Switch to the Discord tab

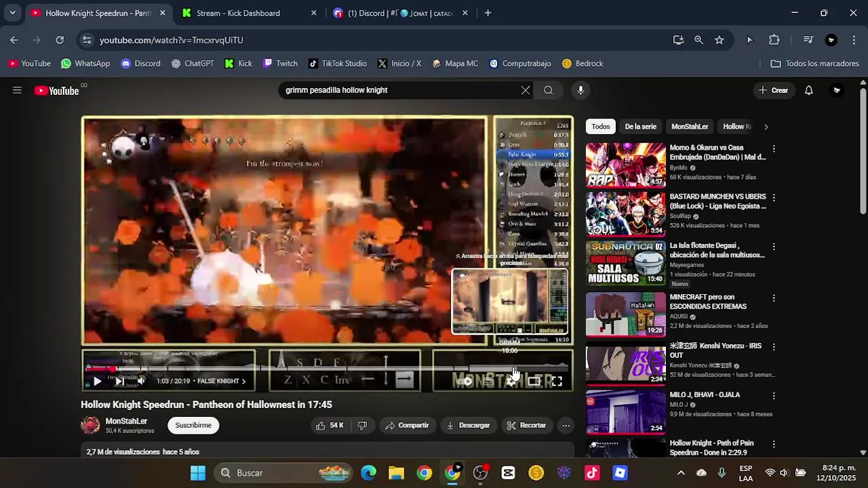point(400,13)
